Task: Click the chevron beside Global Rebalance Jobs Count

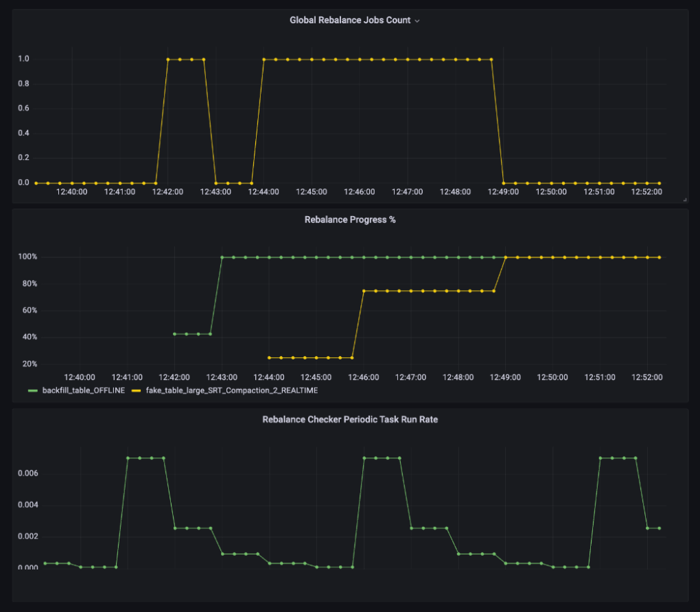Action: pyautogui.click(x=417, y=21)
